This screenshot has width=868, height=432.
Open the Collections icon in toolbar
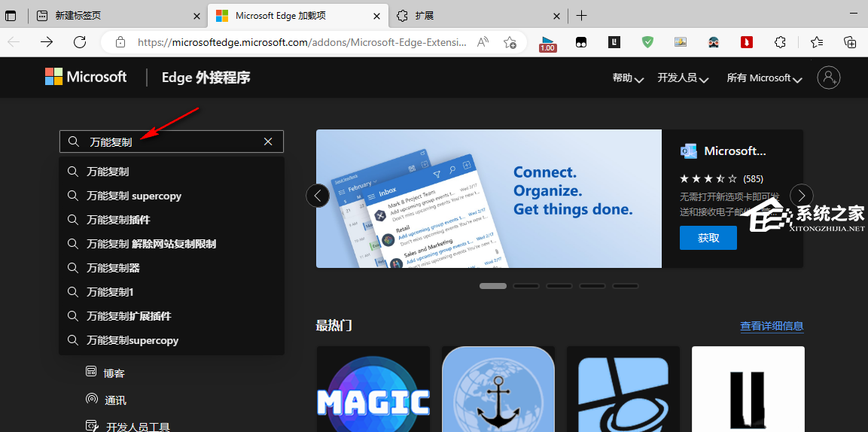pyautogui.click(x=850, y=42)
